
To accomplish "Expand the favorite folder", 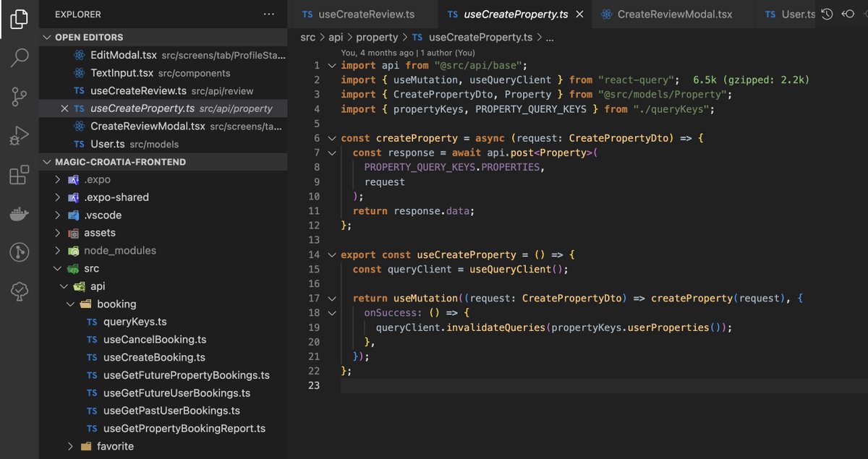I will click(x=71, y=446).
